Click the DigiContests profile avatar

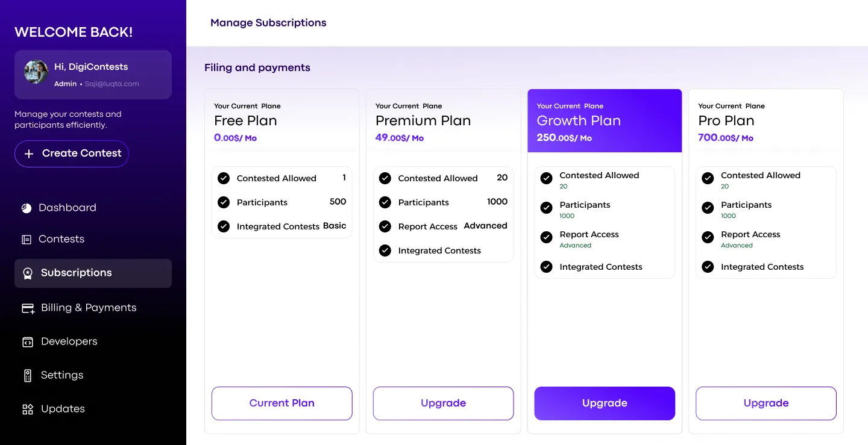[x=36, y=72]
